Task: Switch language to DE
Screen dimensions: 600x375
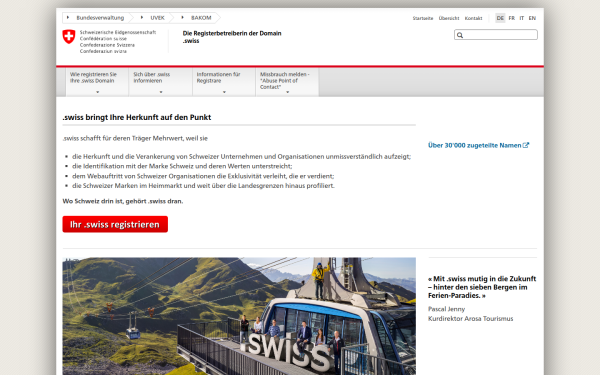Action: tap(500, 18)
